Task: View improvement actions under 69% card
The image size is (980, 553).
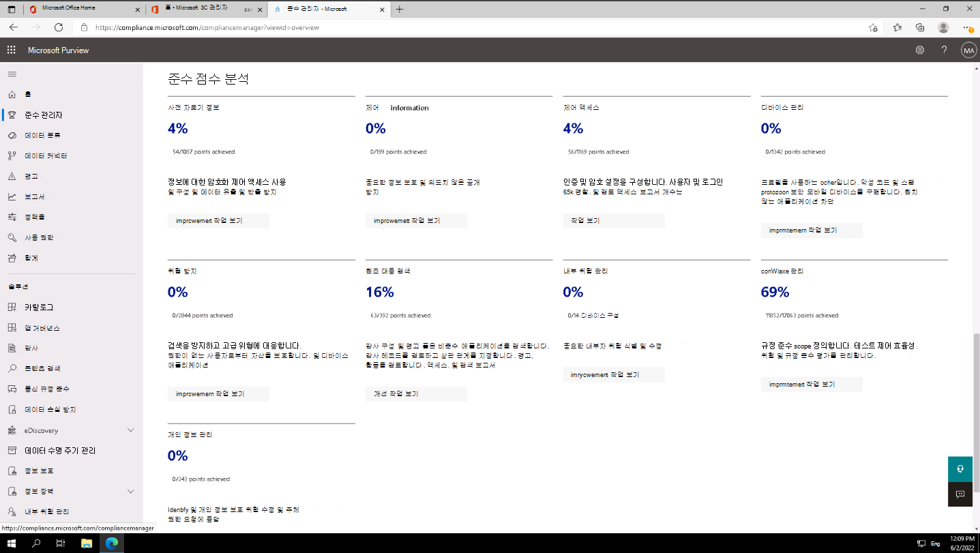Action: [812, 385]
